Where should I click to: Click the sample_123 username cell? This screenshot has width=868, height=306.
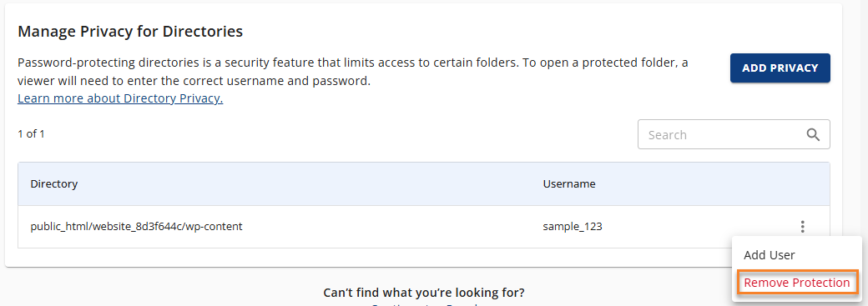click(x=573, y=226)
